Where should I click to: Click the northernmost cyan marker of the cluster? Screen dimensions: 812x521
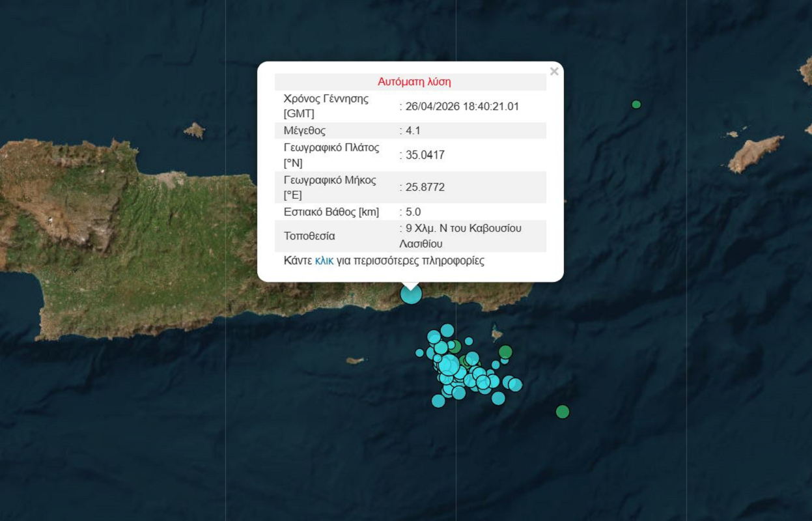(447, 330)
